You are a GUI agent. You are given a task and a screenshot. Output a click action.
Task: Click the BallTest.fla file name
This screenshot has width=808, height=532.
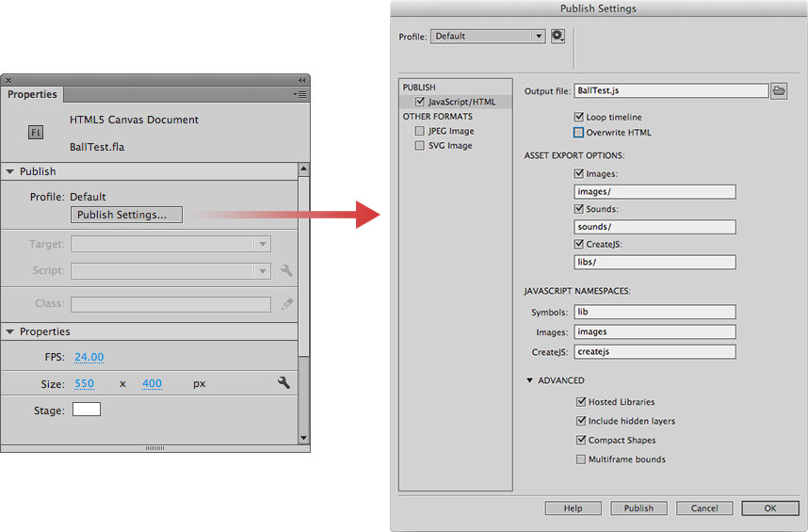pyautogui.click(x=97, y=147)
